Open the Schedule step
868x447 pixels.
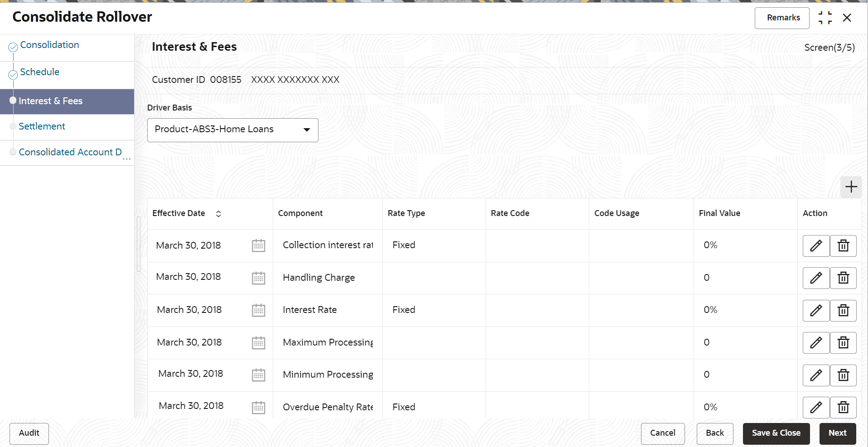[39, 72]
